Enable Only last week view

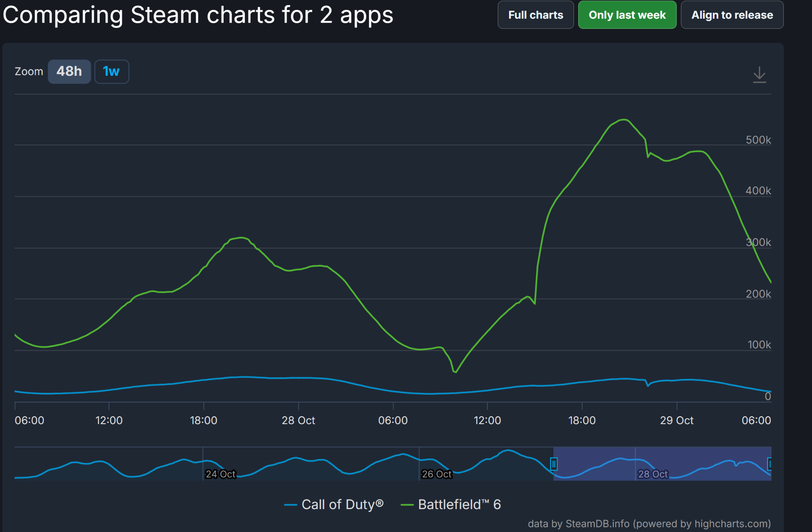[627, 15]
